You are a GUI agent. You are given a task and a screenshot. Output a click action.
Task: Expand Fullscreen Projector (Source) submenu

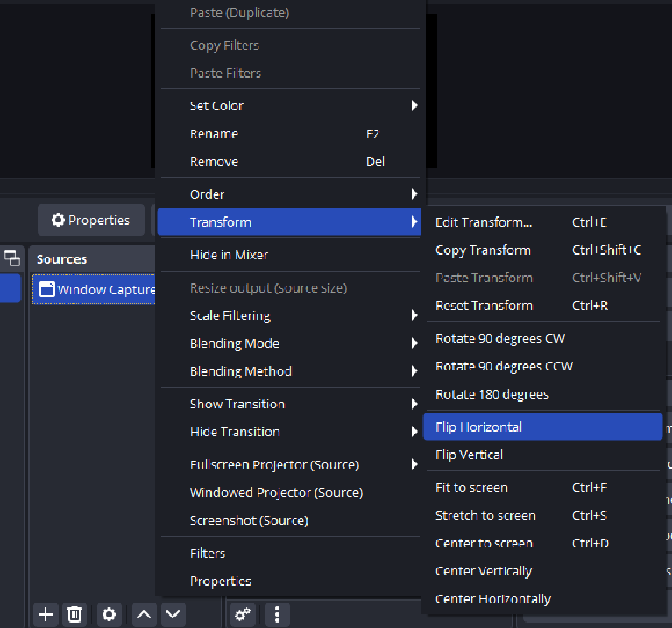pos(414,464)
